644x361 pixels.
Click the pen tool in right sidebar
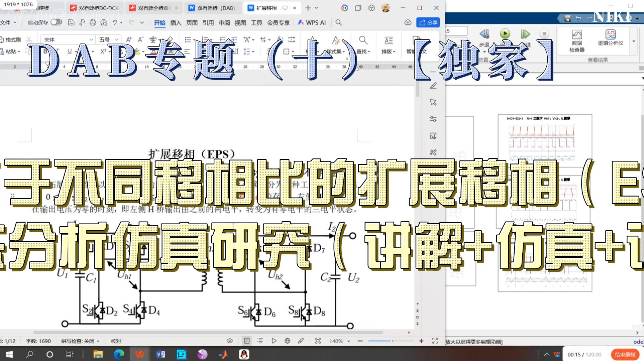click(433, 86)
